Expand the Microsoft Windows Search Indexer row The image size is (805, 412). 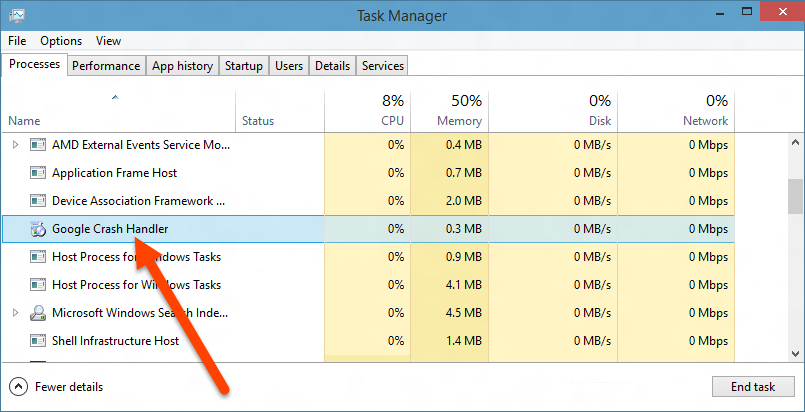click(x=15, y=313)
